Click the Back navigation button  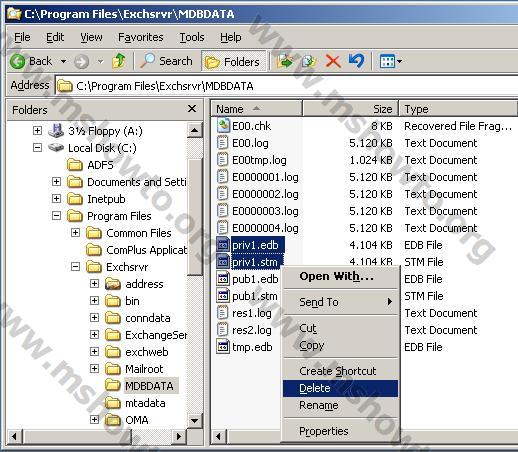pyautogui.click(x=31, y=61)
